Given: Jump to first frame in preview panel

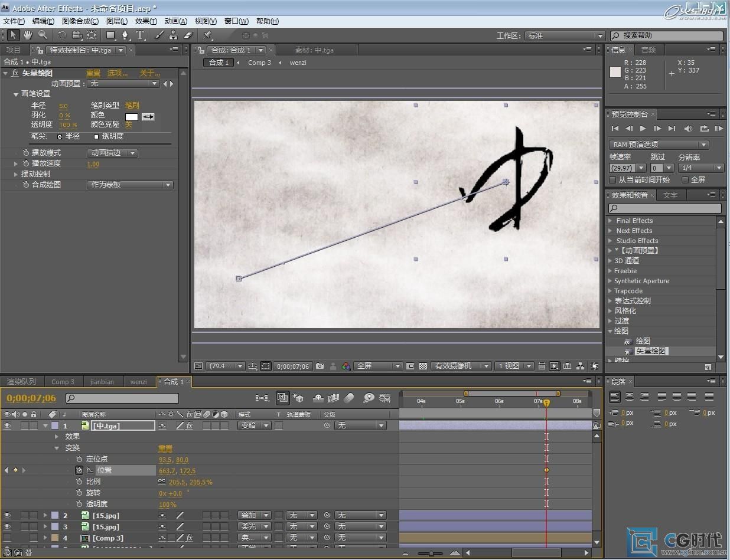Looking at the screenshot, I should pyautogui.click(x=615, y=128).
